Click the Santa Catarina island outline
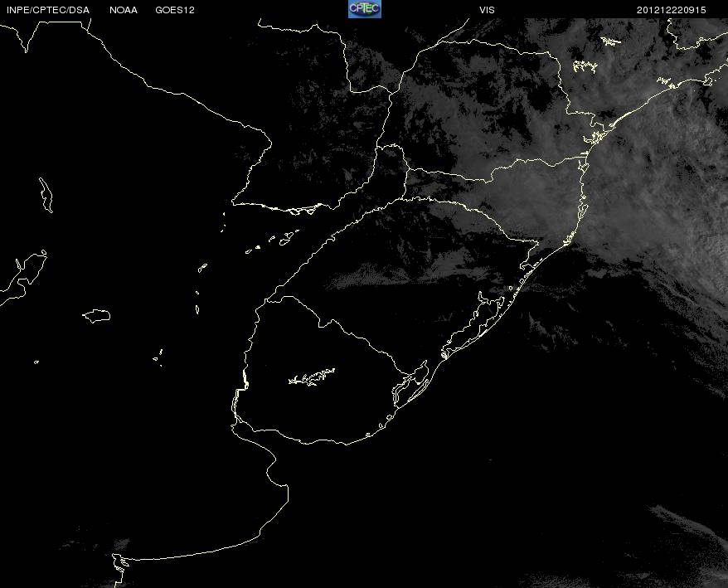The image size is (728, 588). tap(583, 208)
